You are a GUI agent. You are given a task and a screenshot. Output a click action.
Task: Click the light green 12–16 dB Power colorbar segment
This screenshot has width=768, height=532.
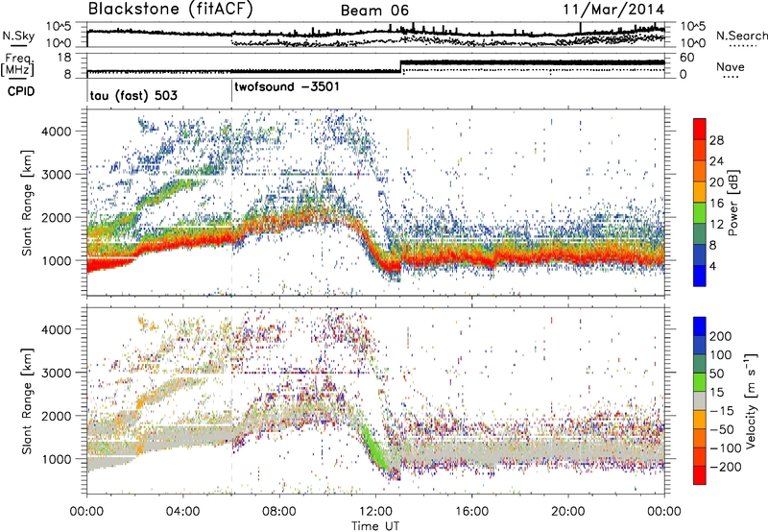coord(700,213)
